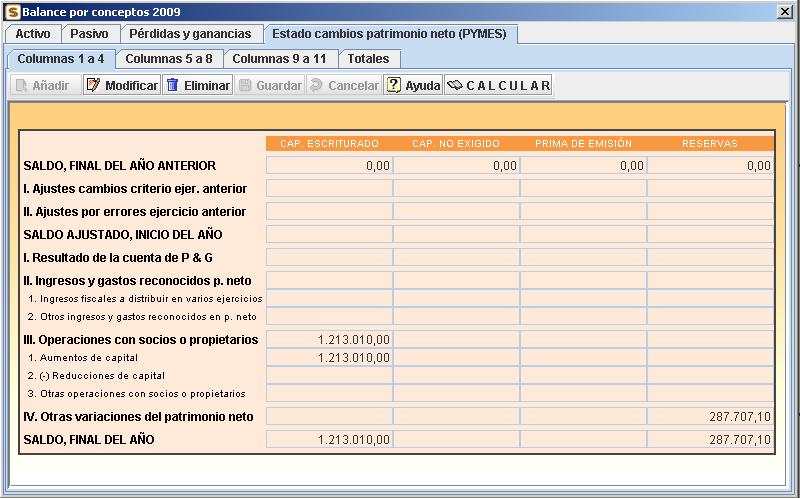Click the C A L C U L A R button label
This screenshot has height=498, width=800.
pyautogui.click(x=508, y=86)
